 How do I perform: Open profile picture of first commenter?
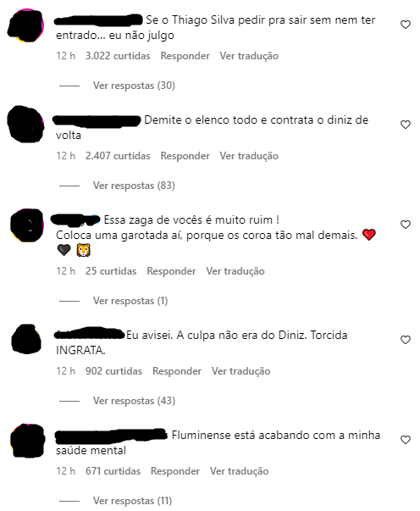pyautogui.click(x=26, y=25)
